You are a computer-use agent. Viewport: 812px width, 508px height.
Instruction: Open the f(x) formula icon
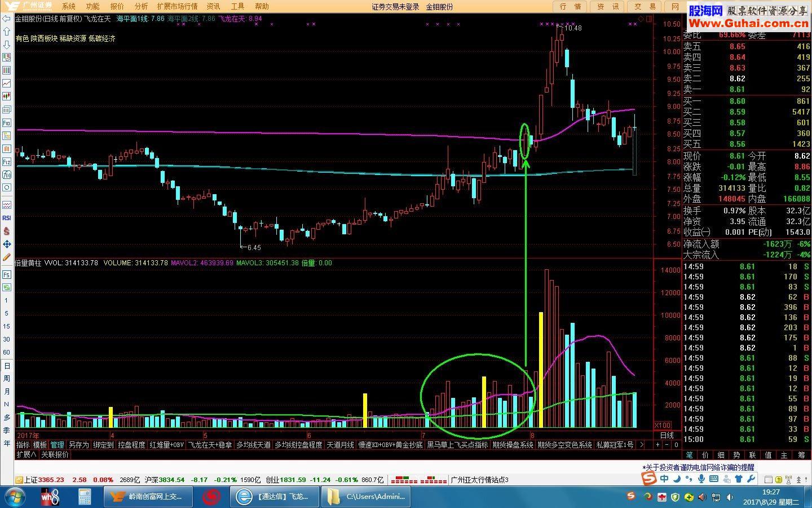click(7, 174)
